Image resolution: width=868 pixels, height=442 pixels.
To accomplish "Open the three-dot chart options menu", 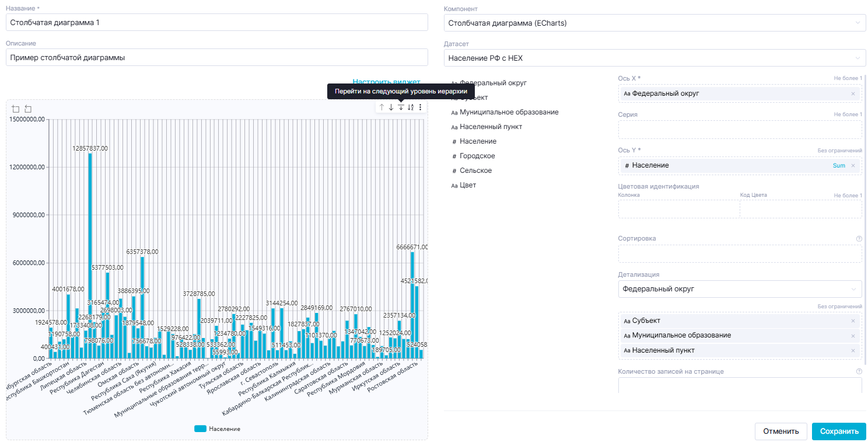I will 420,107.
